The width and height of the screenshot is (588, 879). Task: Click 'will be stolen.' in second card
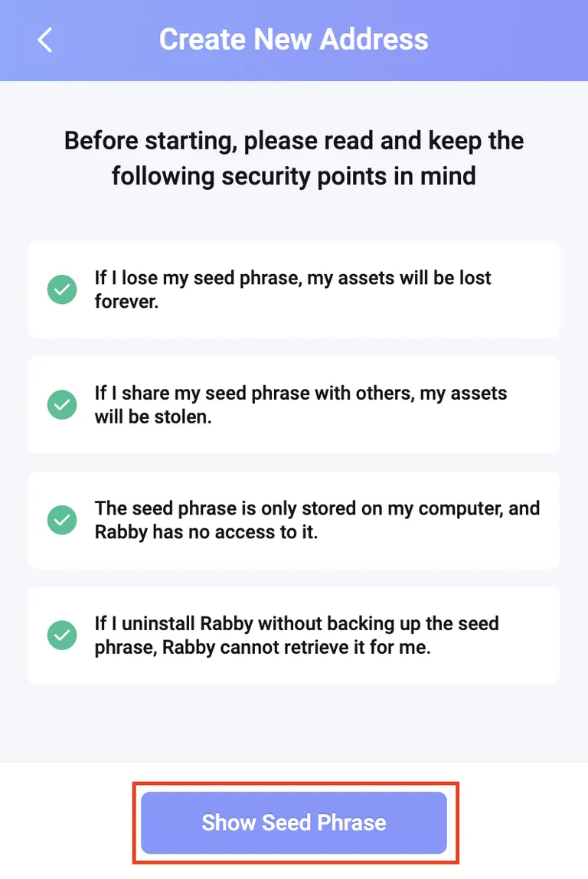(153, 417)
